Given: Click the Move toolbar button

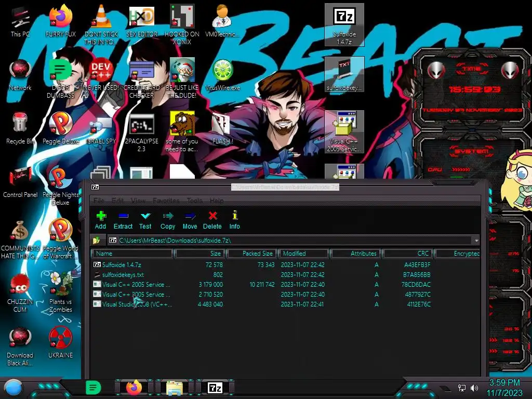Looking at the screenshot, I should [x=190, y=220].
